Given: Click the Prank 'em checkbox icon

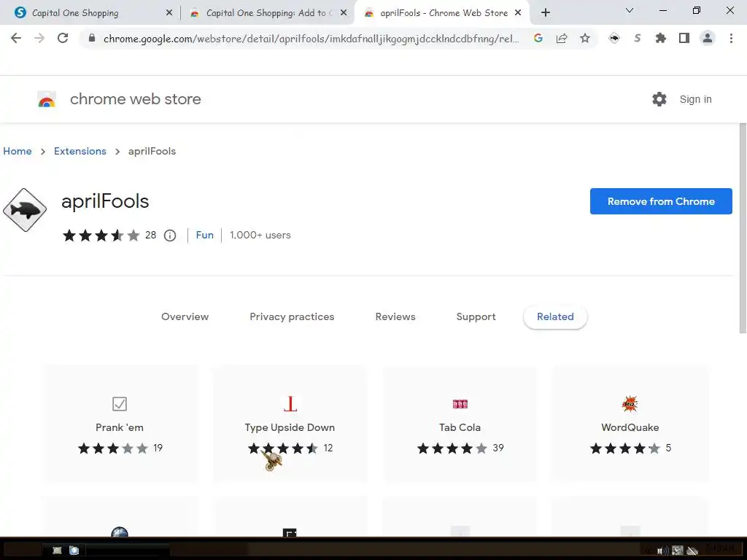Looking at the screenshot, I should 120,404.
